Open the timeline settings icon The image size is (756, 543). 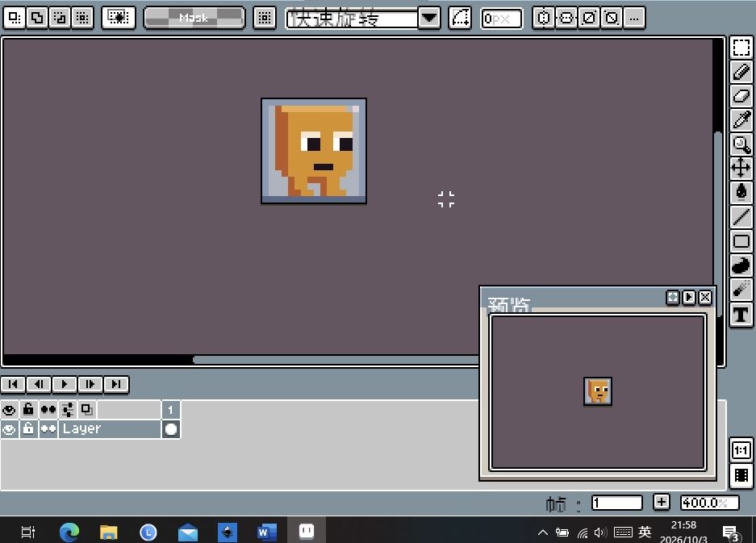pos(68,410)
